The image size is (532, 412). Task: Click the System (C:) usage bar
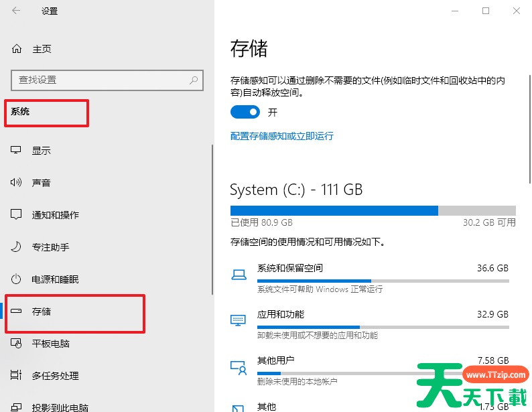pos(373,210)
